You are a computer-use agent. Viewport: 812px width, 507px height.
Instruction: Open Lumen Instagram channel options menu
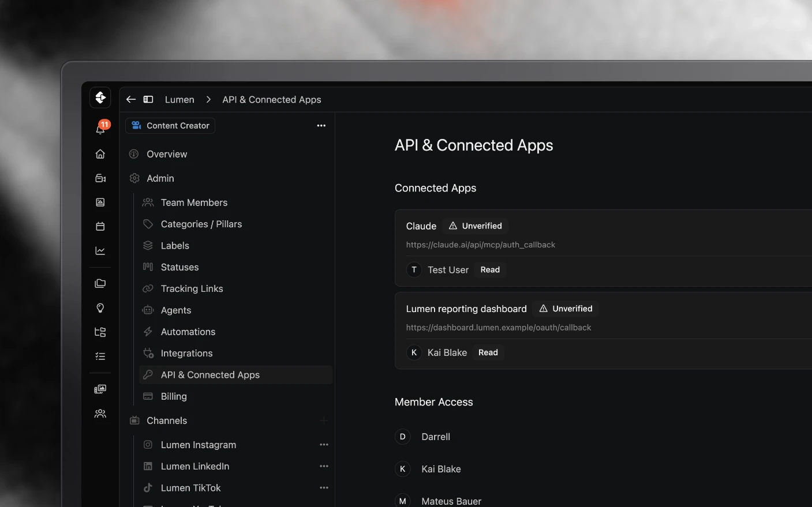(324, 445)
